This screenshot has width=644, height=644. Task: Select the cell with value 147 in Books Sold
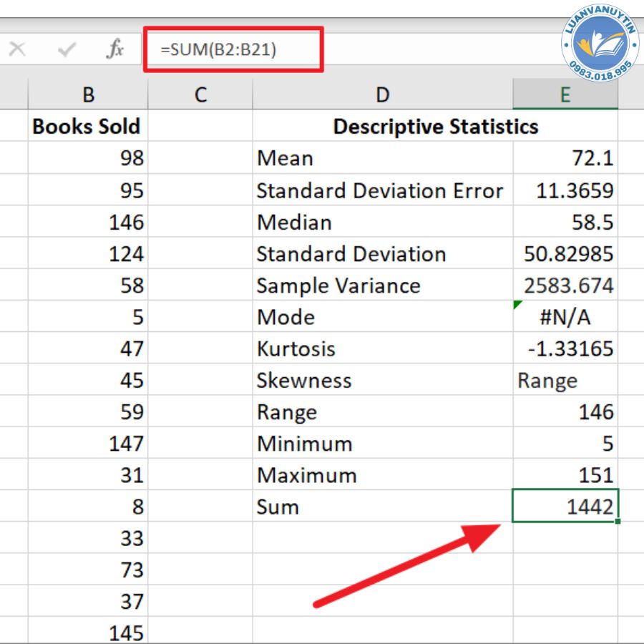point(87,444)
